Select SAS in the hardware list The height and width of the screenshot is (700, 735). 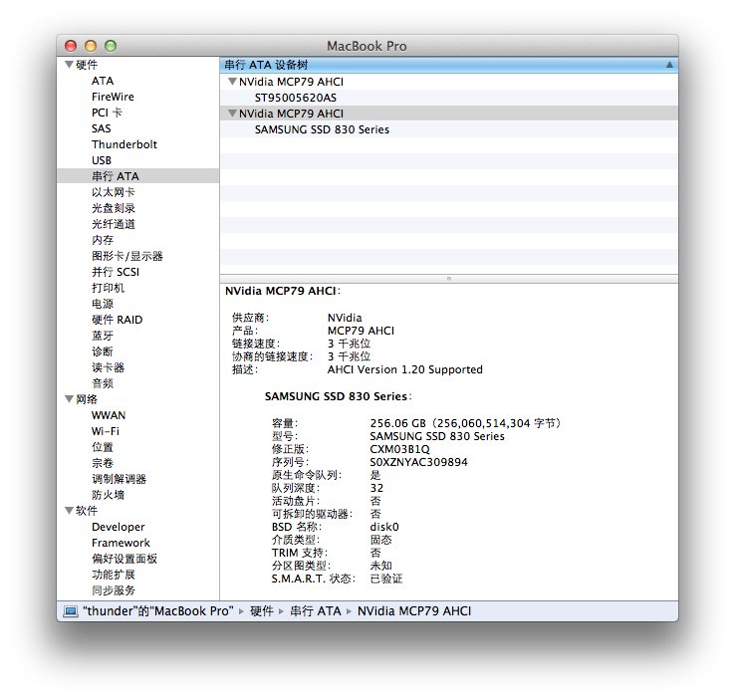102,128
